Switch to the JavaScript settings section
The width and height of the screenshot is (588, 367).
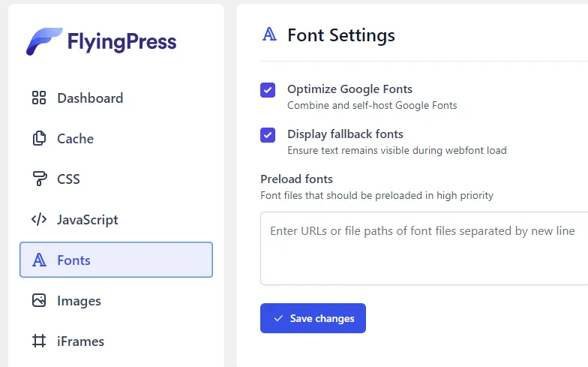[87, 220]
